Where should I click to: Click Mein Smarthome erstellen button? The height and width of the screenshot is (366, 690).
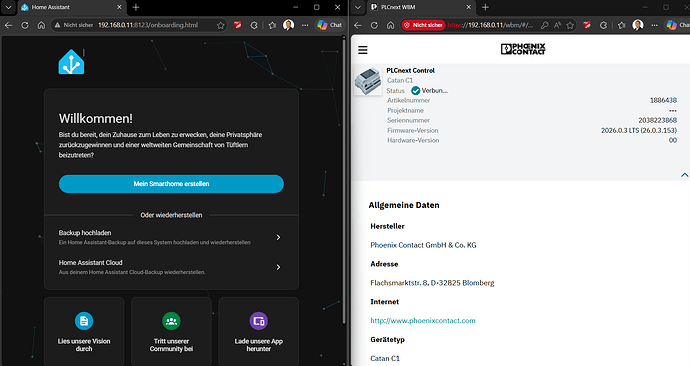171,184
